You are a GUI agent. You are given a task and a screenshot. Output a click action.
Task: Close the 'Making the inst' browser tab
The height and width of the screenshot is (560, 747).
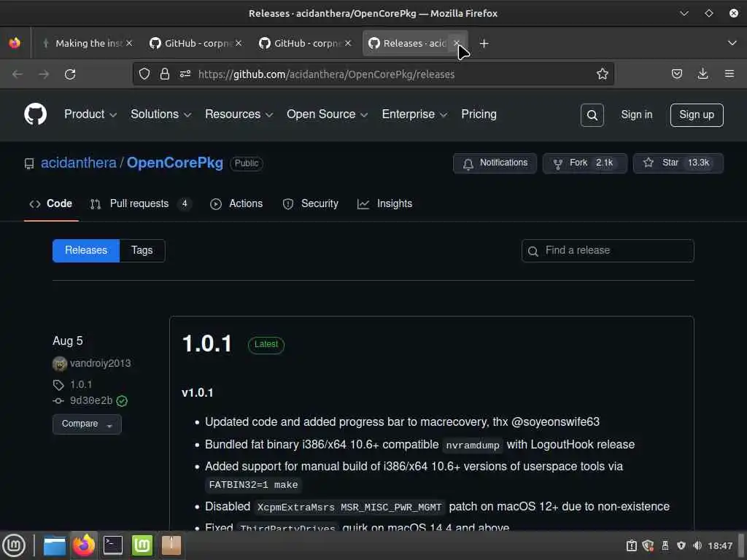(x=128, y=43)
